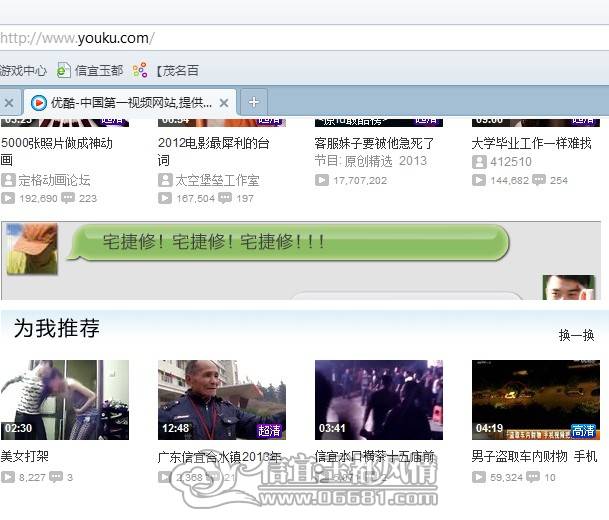The width and height of the screenshot is (609, 520).
Task: Switch to the 优酷 browser tab
Action: pos(130,103)
